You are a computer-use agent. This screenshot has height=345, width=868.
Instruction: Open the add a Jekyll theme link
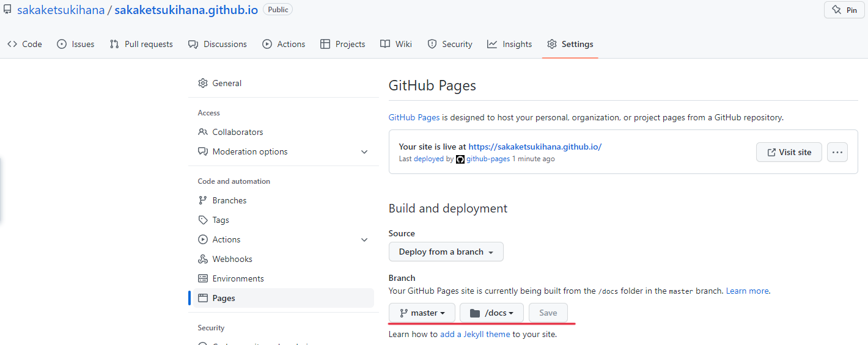tap(475, 334)
